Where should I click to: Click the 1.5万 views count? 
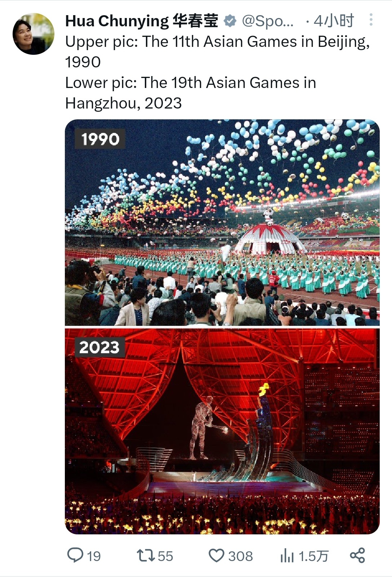[x=313, y=556]
